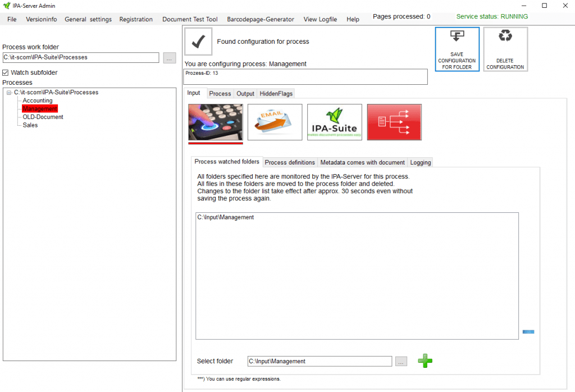Browse for select folder path

[x=401, y=362]
